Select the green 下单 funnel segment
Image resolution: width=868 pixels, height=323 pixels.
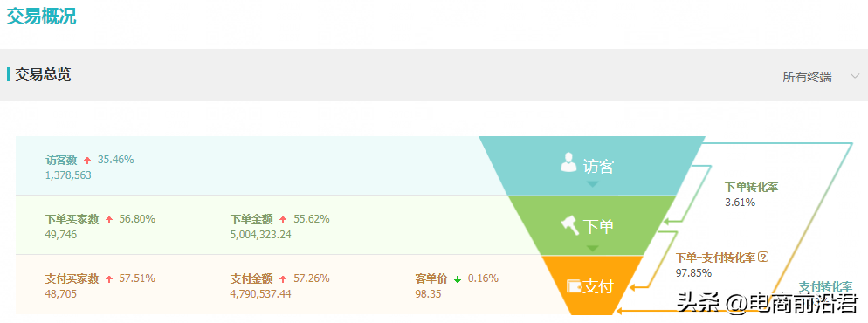click(x=592, y=225)
